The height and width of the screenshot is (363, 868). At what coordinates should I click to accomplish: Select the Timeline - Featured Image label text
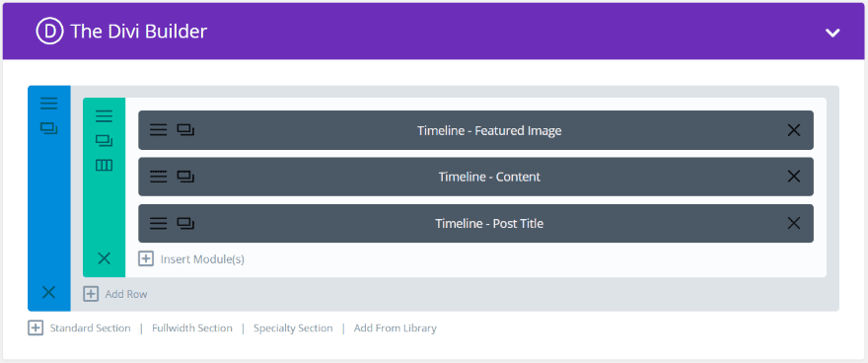tap(489, 130)
